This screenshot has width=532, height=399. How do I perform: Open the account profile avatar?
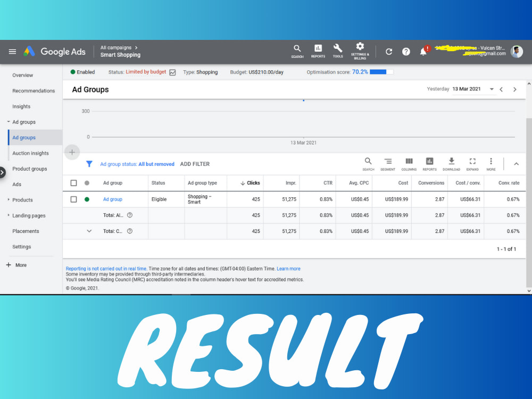[517, 52]
